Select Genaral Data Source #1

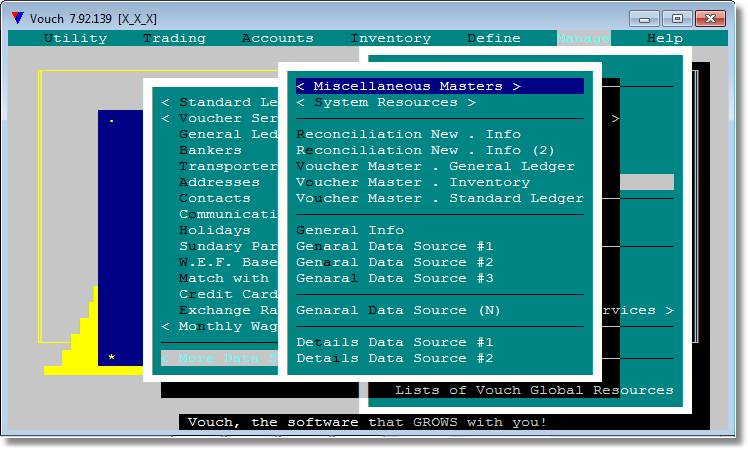395,246
